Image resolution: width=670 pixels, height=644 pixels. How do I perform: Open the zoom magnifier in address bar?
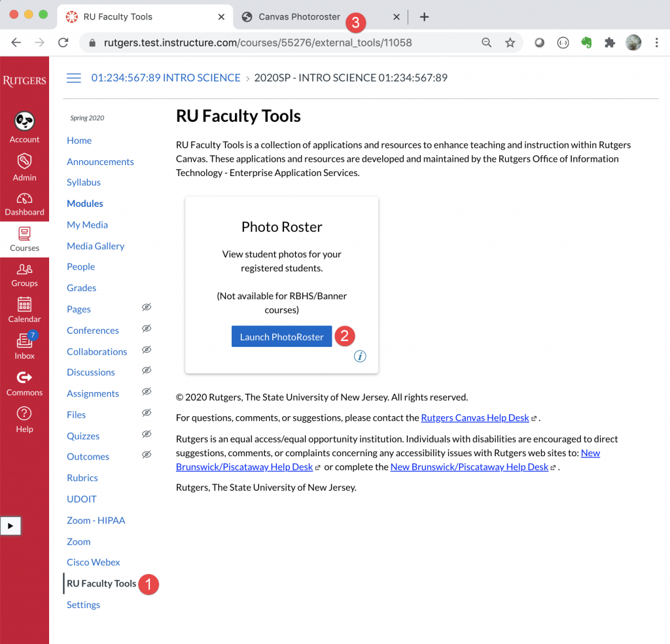[x=486, y=43]
